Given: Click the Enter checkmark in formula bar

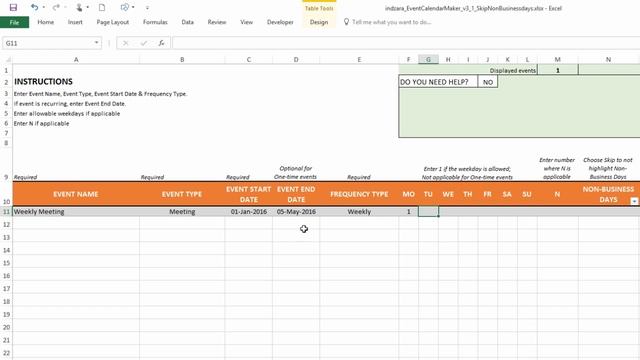Looking at the screenshot, I should (144, 43).
